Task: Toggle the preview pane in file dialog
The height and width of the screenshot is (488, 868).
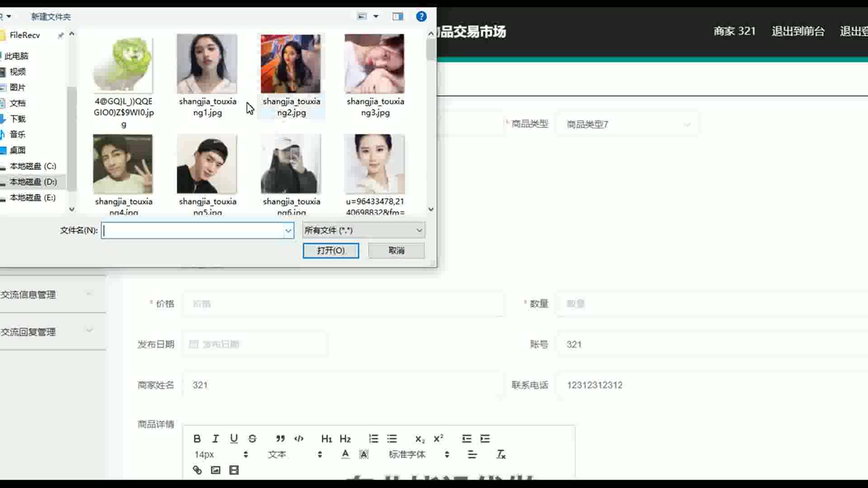Action: [x=398, y=17]
